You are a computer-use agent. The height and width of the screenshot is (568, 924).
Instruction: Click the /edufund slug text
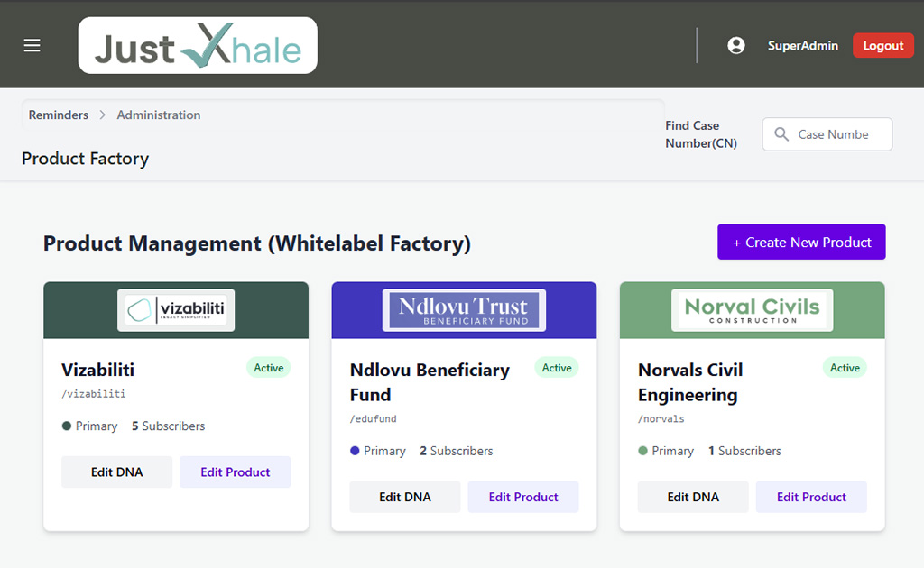click(373, 418)
